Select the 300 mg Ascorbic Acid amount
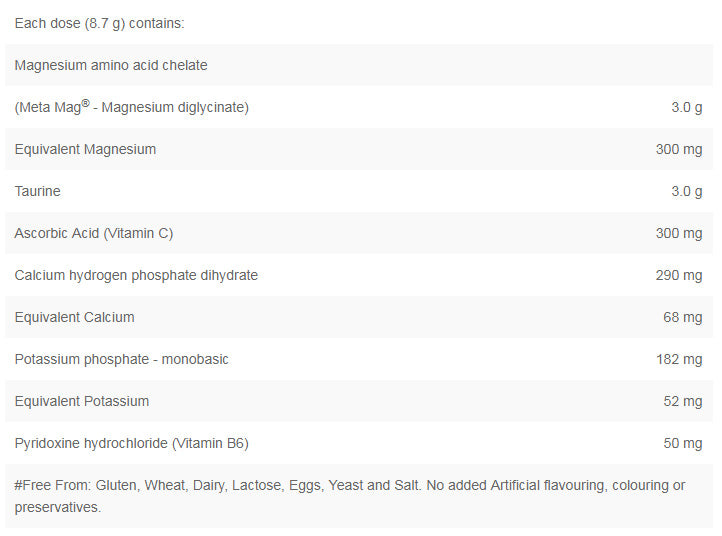This screenshot has width=722, height=536. click(x=679, y=233)
